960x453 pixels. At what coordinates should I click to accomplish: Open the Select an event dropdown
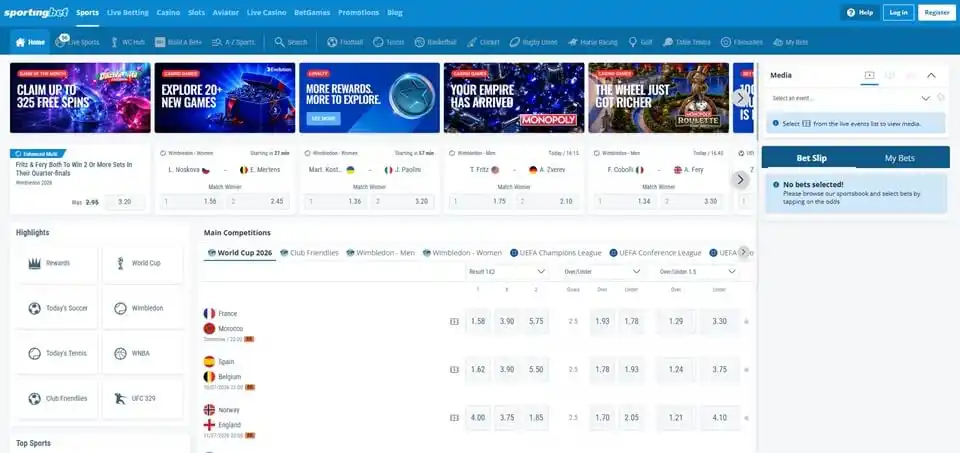[x=851, y=98]
